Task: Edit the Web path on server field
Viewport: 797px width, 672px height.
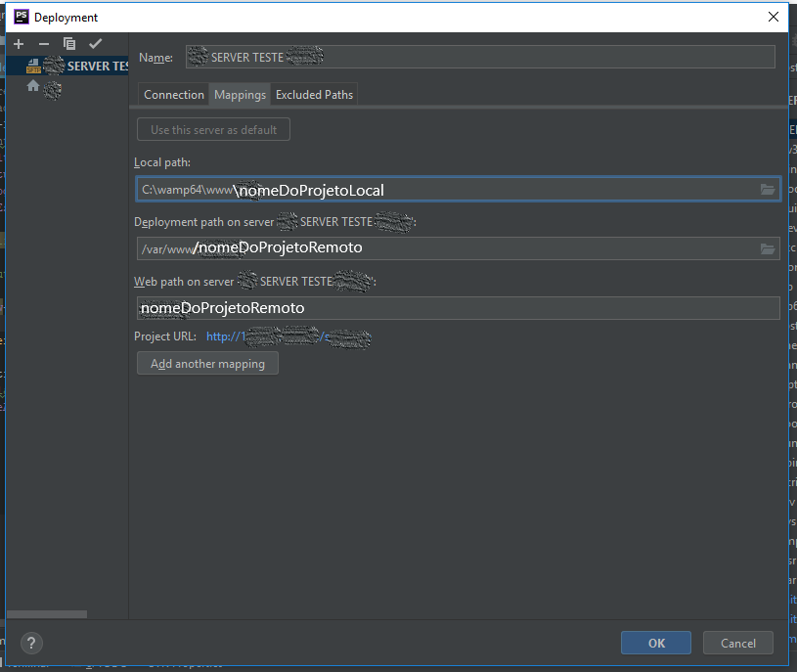Action: point(391,309)
